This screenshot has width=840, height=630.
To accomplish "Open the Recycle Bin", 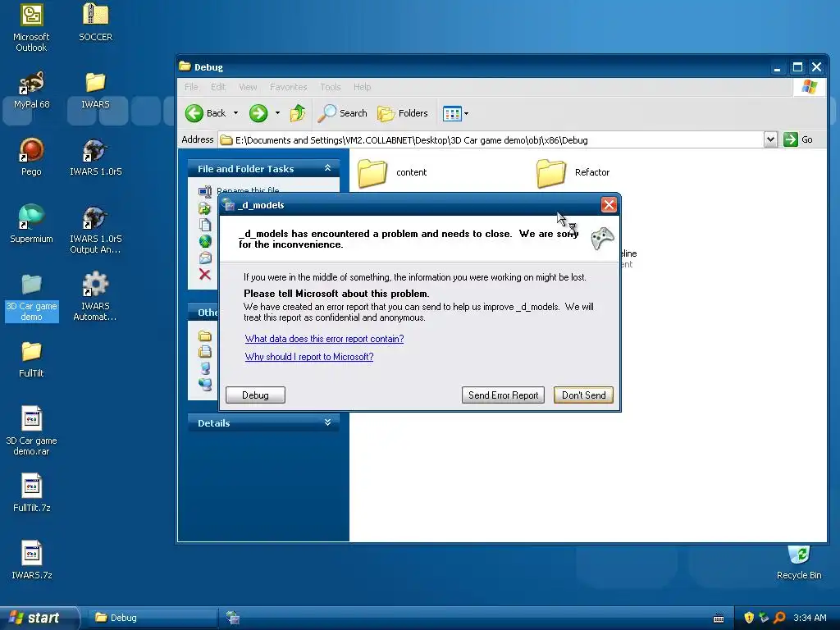I will coord(799,563).
